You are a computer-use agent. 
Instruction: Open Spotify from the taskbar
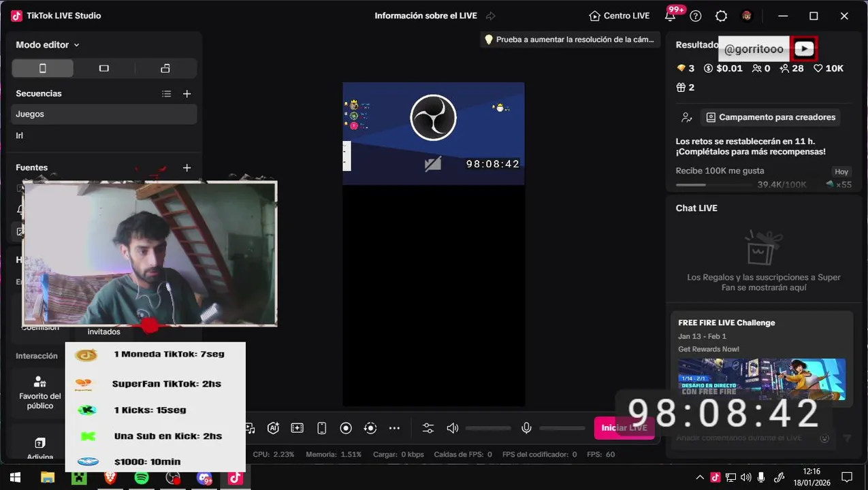(x=141, y=478)
